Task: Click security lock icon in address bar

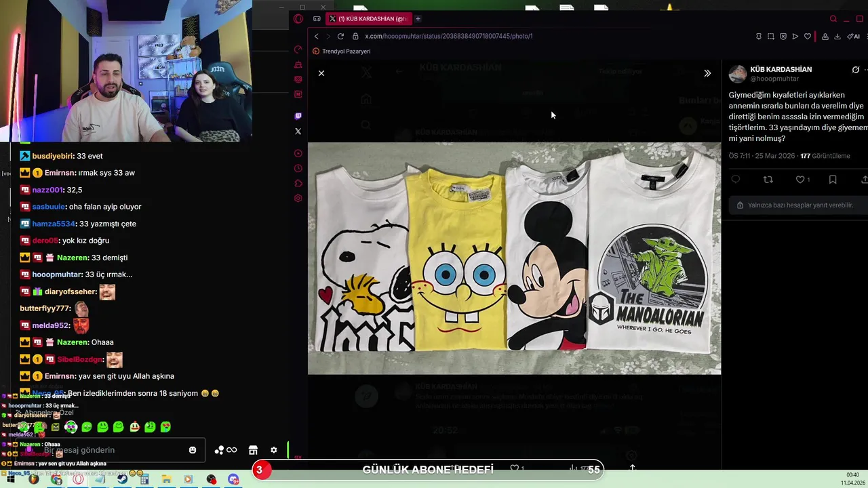Action: pyautogui.click(x=357, y=36)
